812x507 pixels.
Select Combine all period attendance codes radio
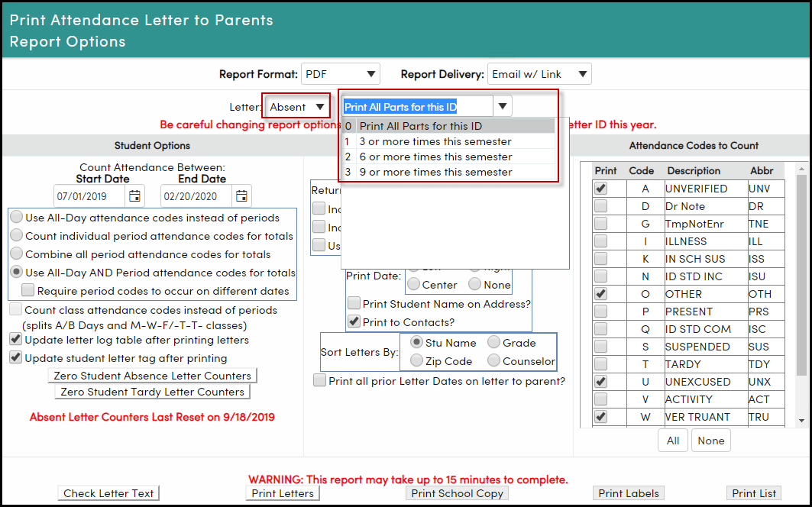pos(17,253)
